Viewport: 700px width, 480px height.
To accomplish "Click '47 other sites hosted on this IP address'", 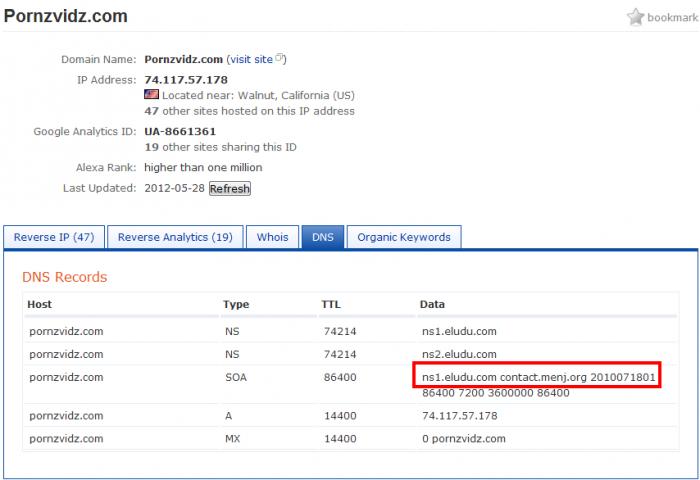I will [x=249, y=111].
